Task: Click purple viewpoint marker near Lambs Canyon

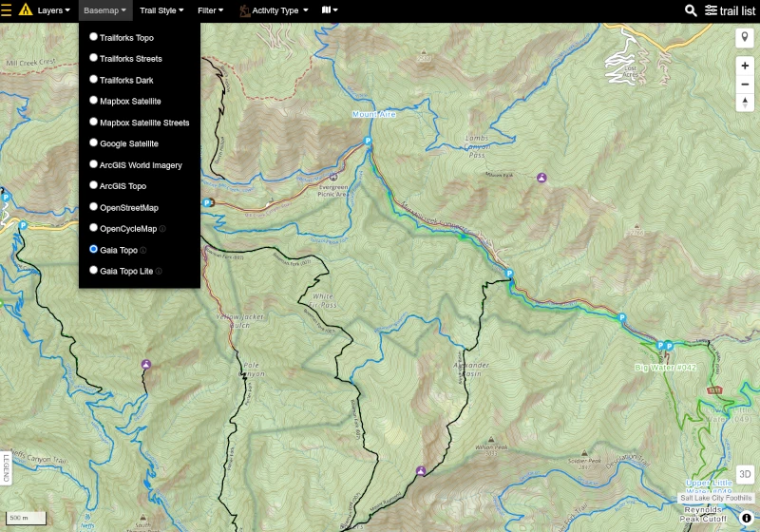Action: 541,178
